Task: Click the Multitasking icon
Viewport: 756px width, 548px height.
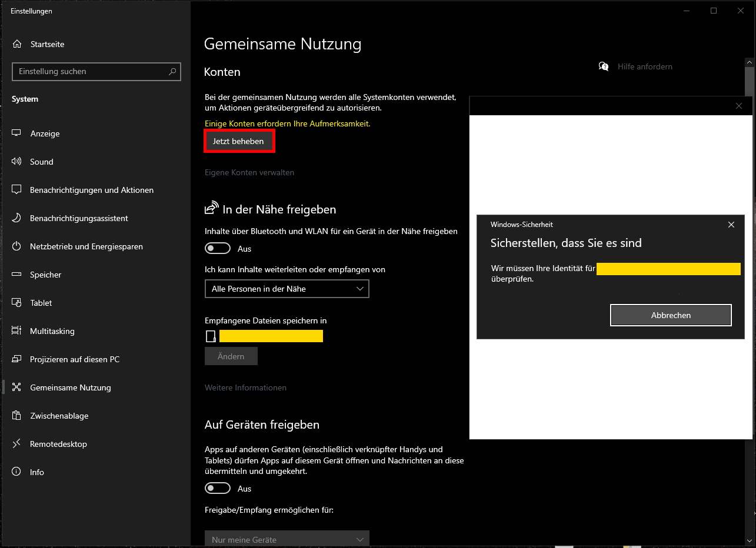Action: tap(16, 331)
